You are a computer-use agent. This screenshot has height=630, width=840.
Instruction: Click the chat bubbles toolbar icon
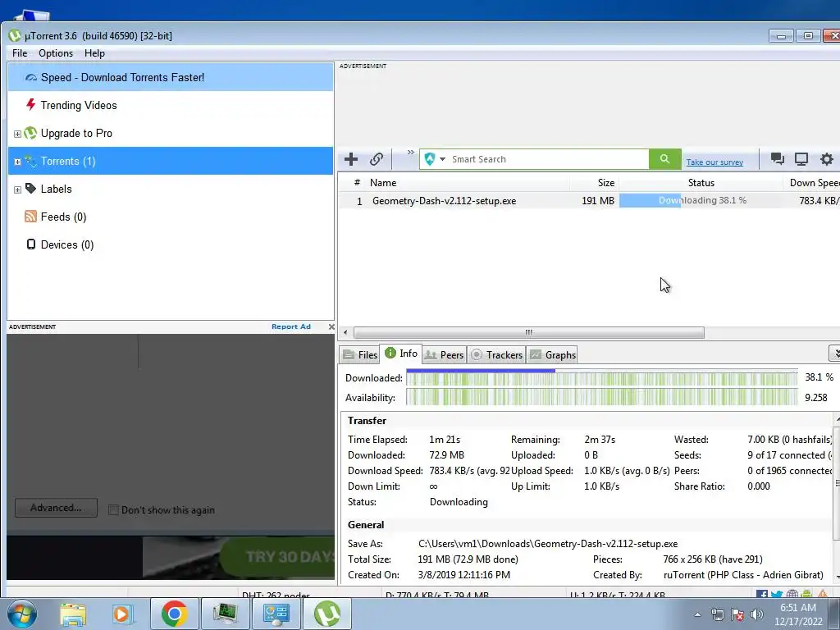[777, 158]
